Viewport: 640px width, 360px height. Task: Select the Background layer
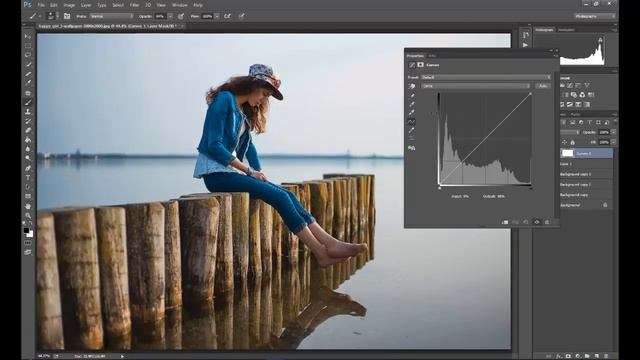tap(587, 205)
